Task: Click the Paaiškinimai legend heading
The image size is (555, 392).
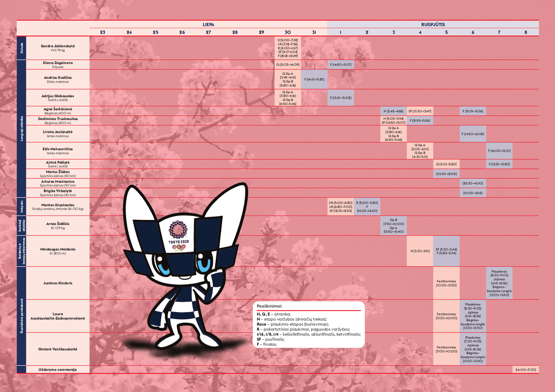Action: [269, 306]
